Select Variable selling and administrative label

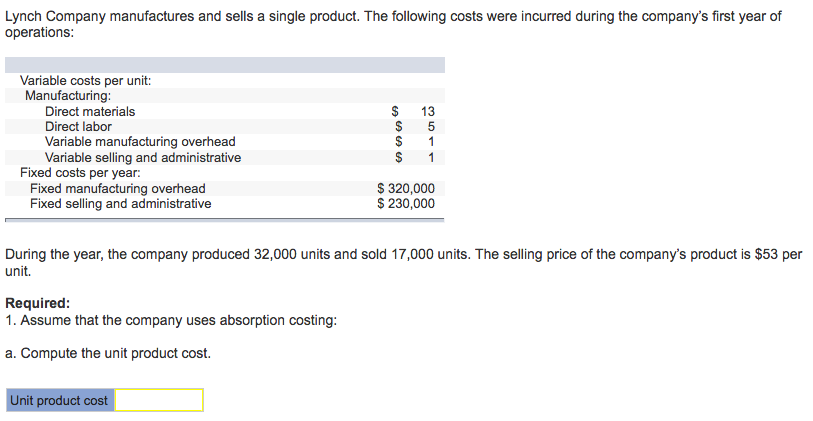pos(143,157)
